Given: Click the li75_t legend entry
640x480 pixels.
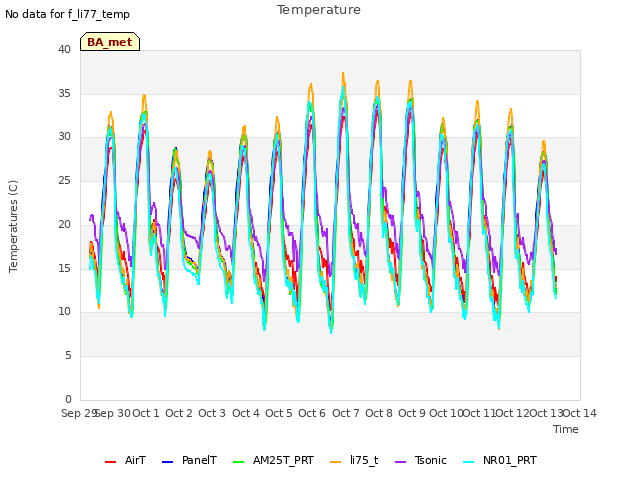Looking at the screenshot, I should pyautogui.click(x=354, y=460).
